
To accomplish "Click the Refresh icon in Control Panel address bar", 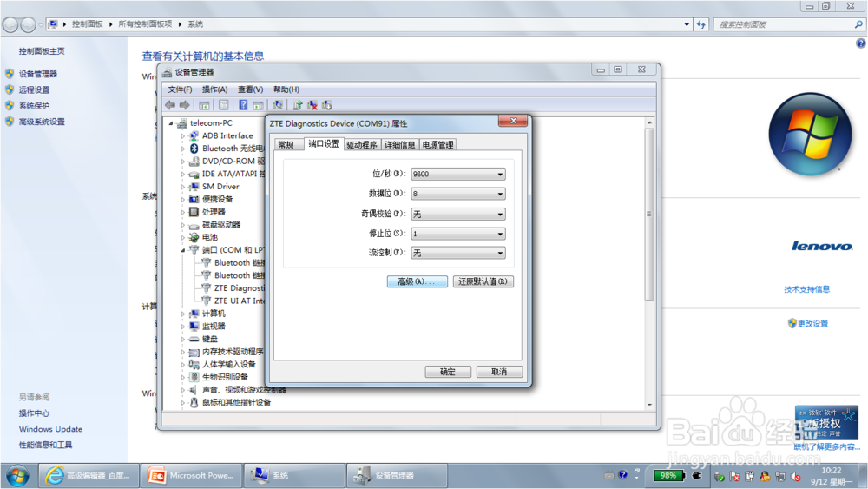I will click(x=701, y=24).
